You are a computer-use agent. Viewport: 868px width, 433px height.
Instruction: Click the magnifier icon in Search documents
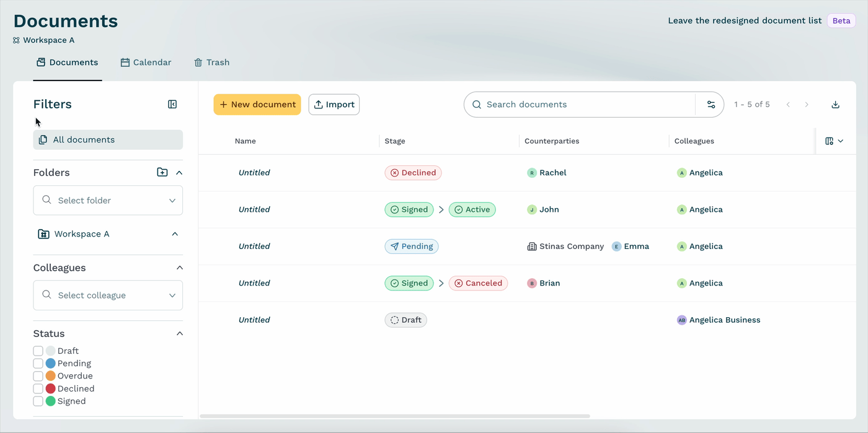click(477, 105)
